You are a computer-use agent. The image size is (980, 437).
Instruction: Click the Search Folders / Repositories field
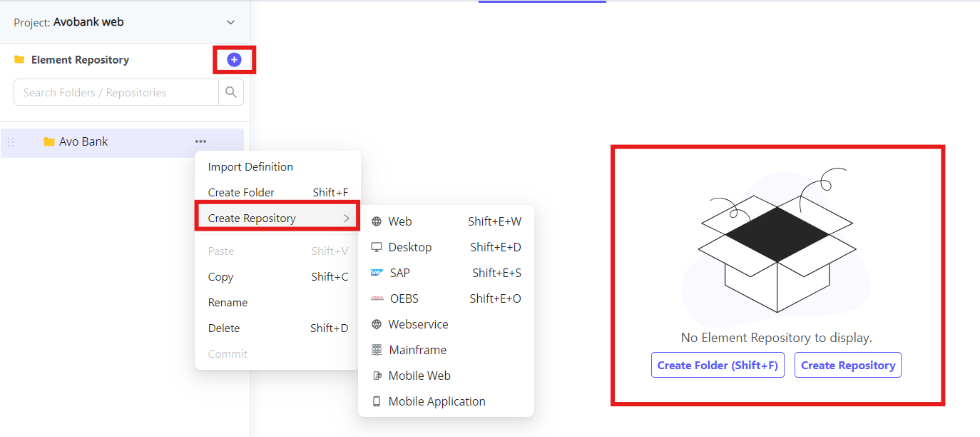116,92
